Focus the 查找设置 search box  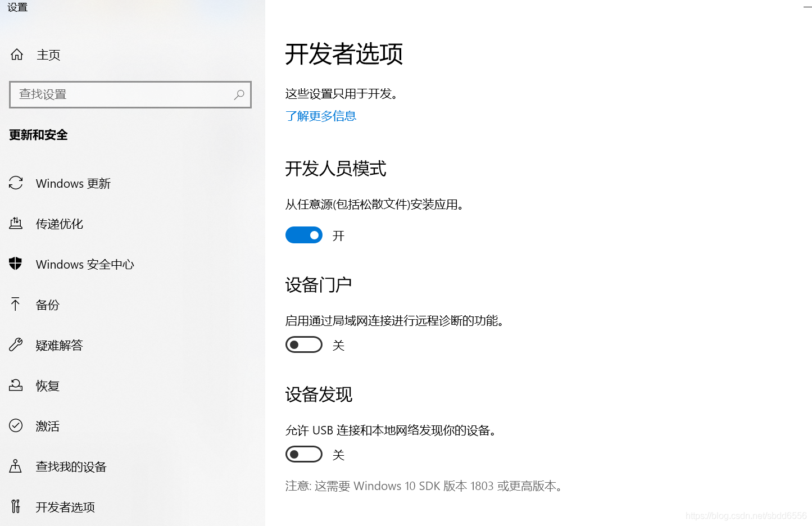click(x=130, y=94)
